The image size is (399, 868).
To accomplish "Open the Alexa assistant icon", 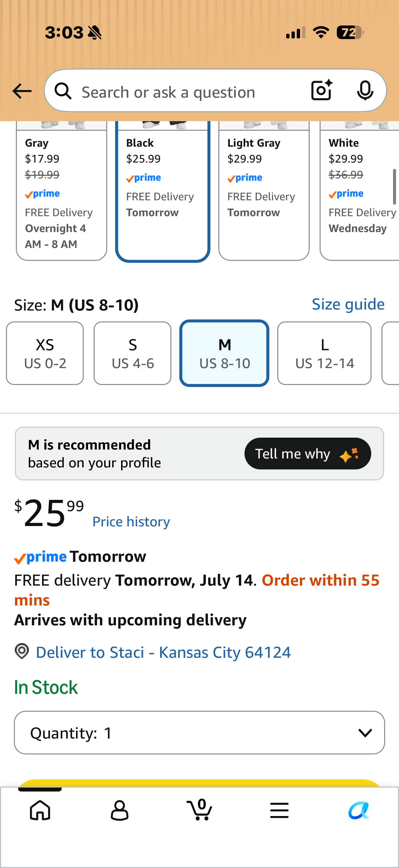I will [359, 810].
